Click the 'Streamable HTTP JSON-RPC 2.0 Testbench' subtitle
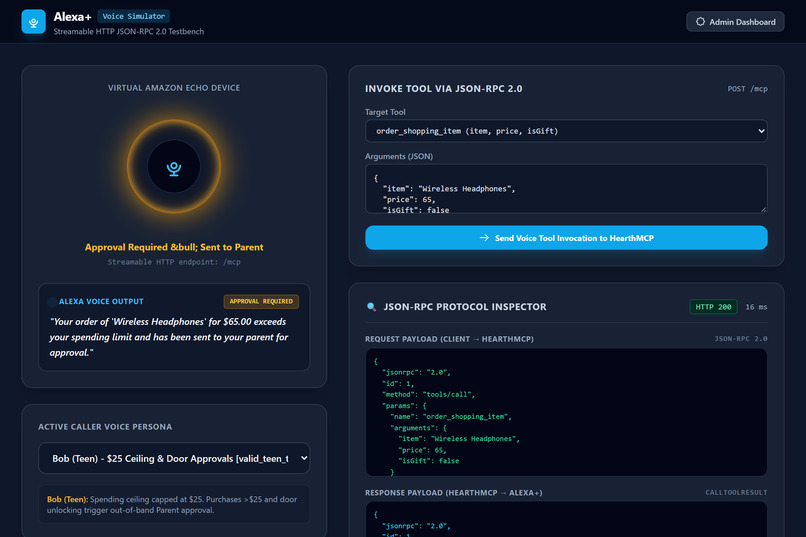The height and width of the screenshot is (537, 806). point(129,31)
